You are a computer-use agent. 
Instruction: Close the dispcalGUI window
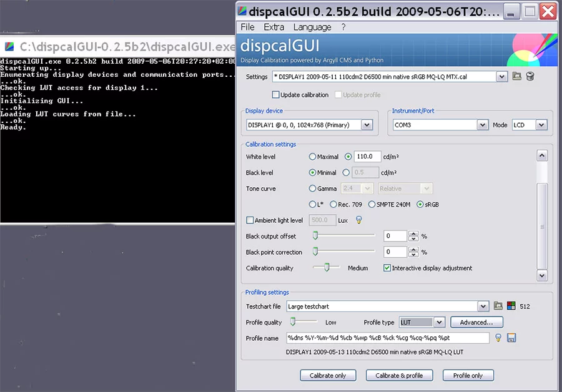pos(548,11)
